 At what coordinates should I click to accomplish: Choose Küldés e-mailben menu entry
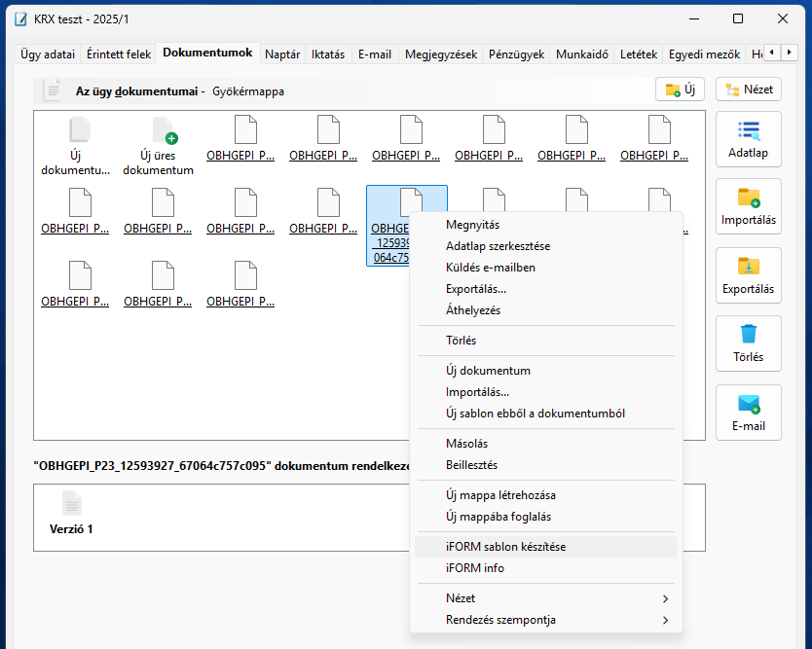pos(546,268)
